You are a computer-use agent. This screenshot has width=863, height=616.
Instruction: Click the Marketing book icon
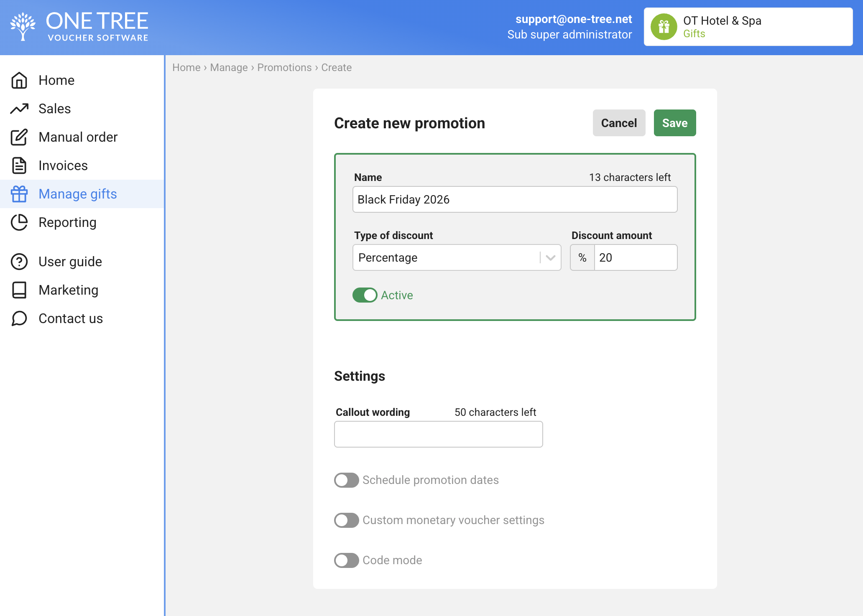(x=19, y=290)
